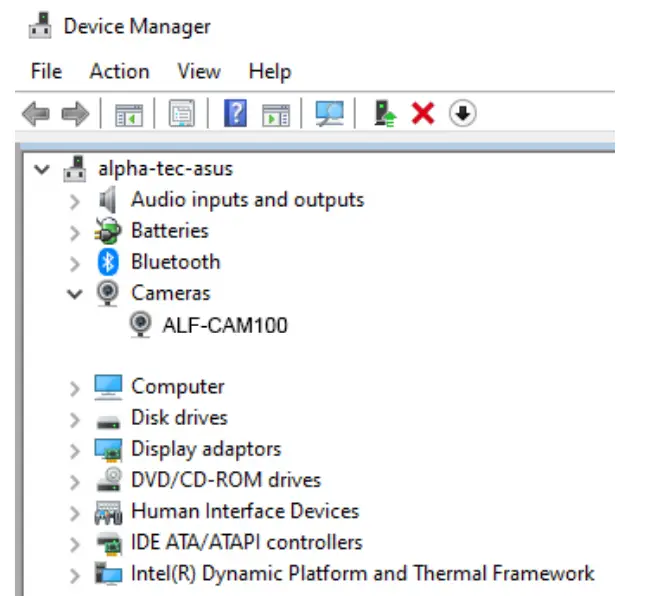Open the Help menu
The width and height of the screenshot is (659, 606).
[270, 72]
